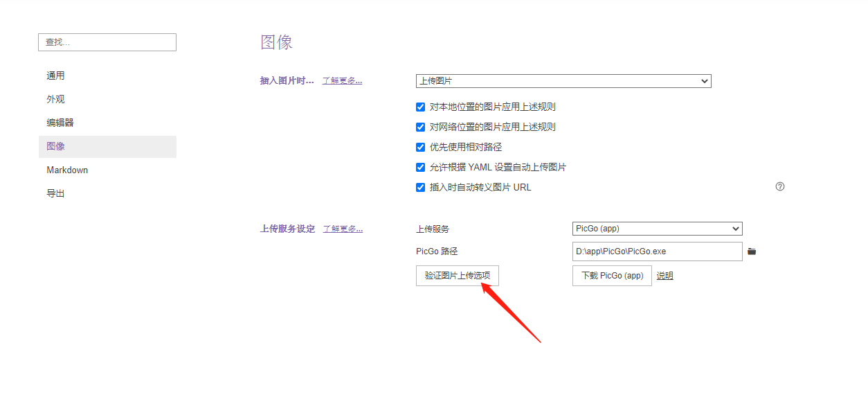Image resolution: width=868 pixels, height=406 pixels.
Task: Click 了解更多 link next to 上传服务设定
Action: [x=343, y=229]
